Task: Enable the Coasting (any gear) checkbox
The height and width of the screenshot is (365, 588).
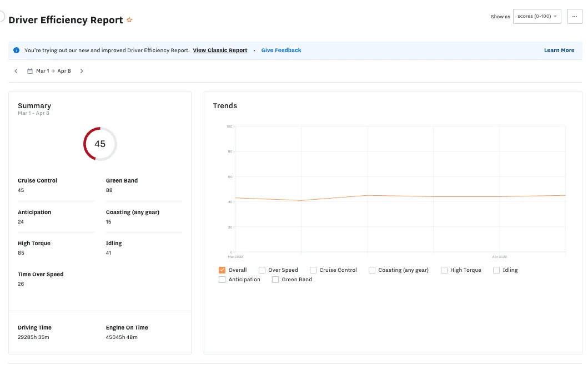Action: click(372, 270)
